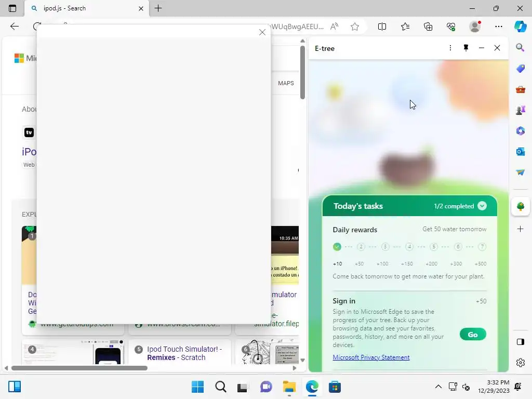Open sidebar Drop paper plane icon
The image size is (532, 399).
[521, 172]
